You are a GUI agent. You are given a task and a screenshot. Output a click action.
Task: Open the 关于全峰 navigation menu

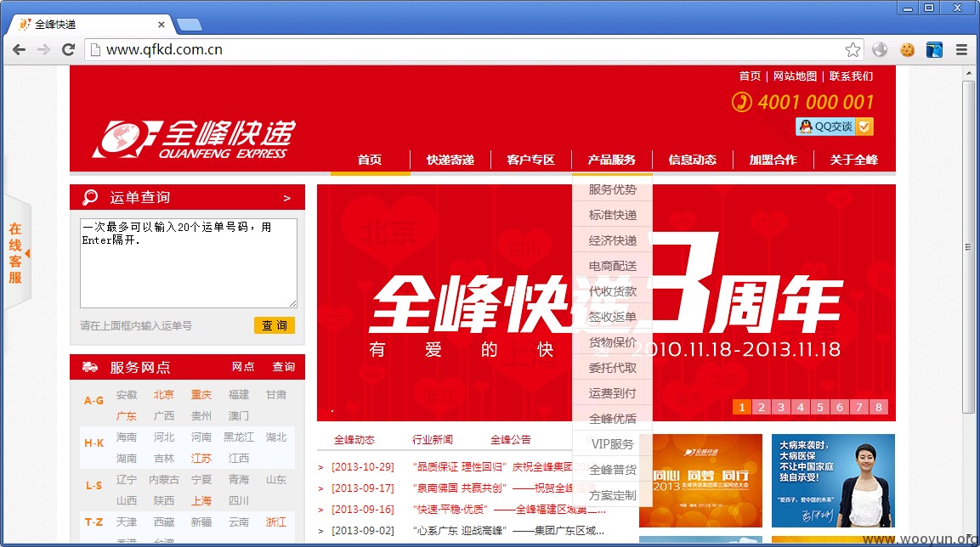(853, 160)
